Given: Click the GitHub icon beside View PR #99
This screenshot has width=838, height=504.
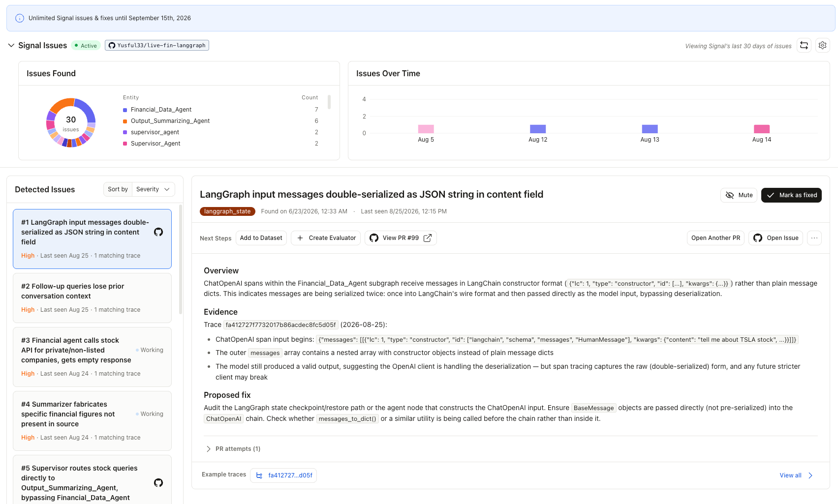Looking at the screenshot, I should [374, 238].
